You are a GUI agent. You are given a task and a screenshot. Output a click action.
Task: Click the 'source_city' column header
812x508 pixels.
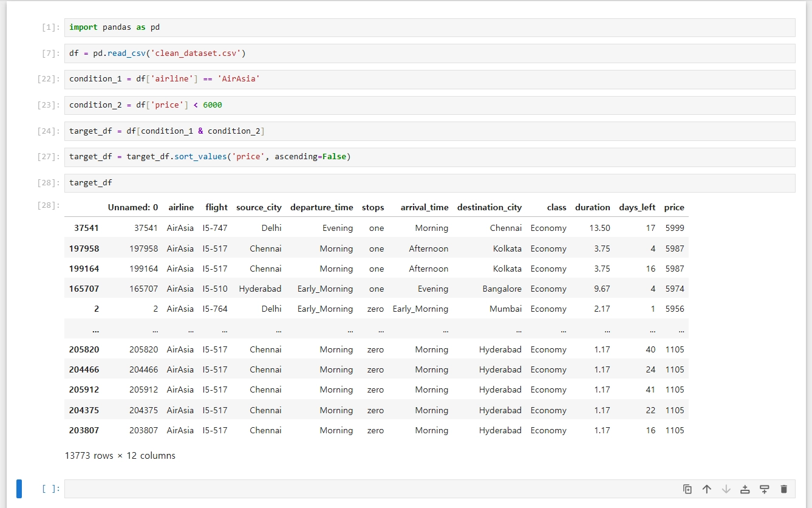pos(259,207)
